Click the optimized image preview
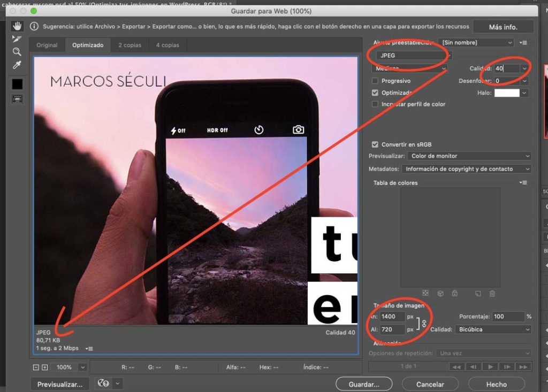The height and width of the screenshot is (392, 548). pos(196,191)
